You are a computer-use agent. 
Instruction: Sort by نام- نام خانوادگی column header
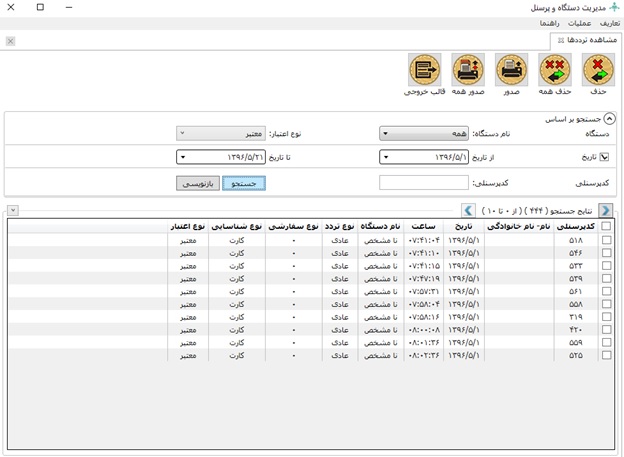[519, 226]
